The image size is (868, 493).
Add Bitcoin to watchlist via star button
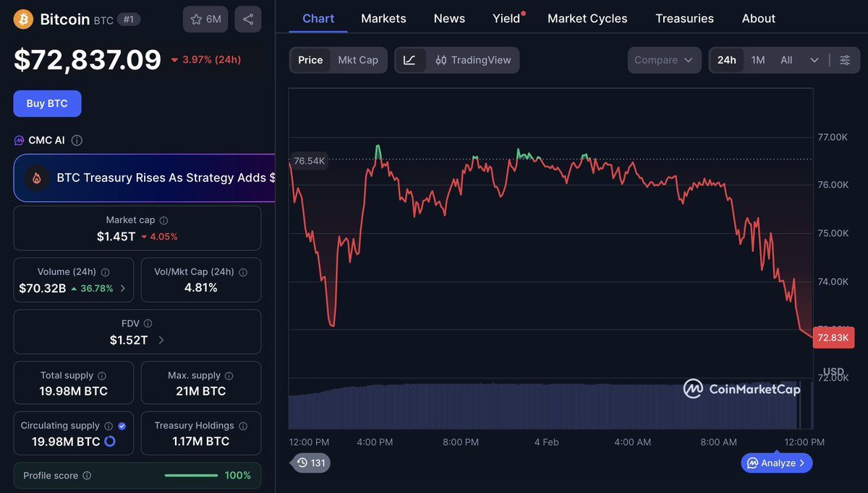(x=205, y=20)
